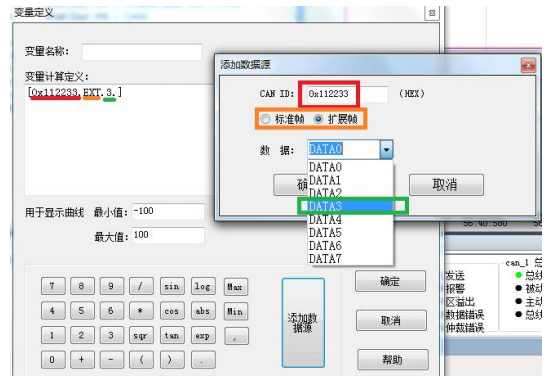Click the multiply * operator button
550x379 pixels.
coord(141,311)
